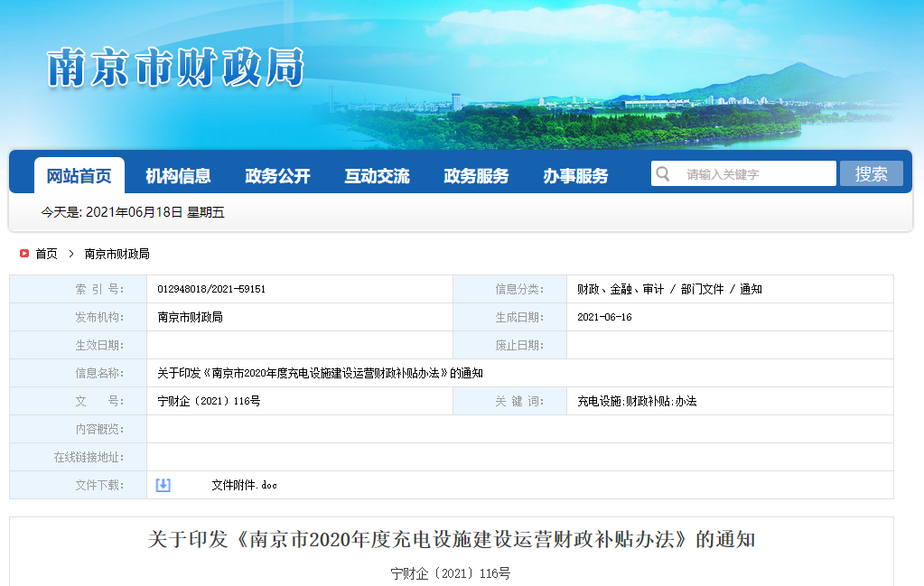Go to 政务公开 section

[x=277, y=176]
